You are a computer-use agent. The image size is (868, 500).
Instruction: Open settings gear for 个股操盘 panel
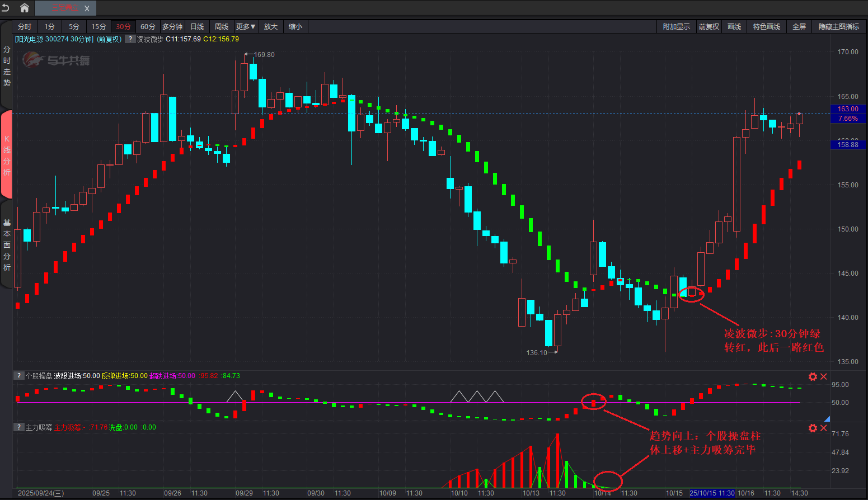pos(813,376)
